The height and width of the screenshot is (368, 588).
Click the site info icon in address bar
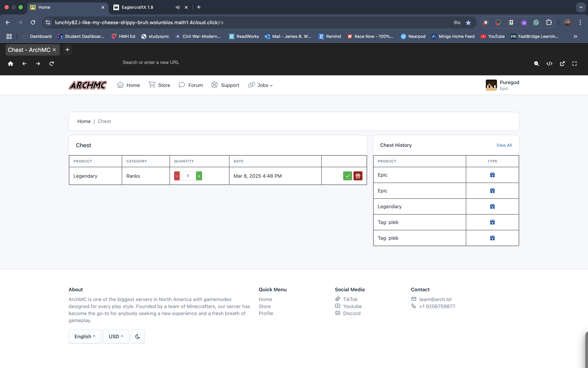point(48,22)
